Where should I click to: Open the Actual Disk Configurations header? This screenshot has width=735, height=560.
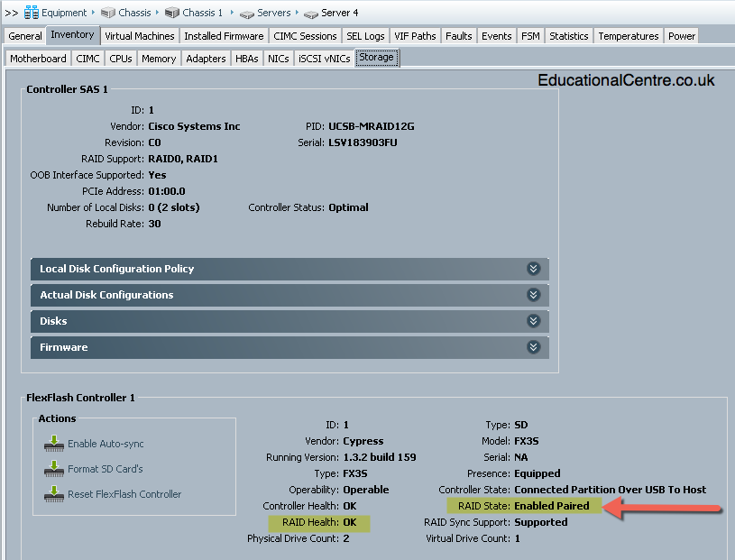coord(289,295)
